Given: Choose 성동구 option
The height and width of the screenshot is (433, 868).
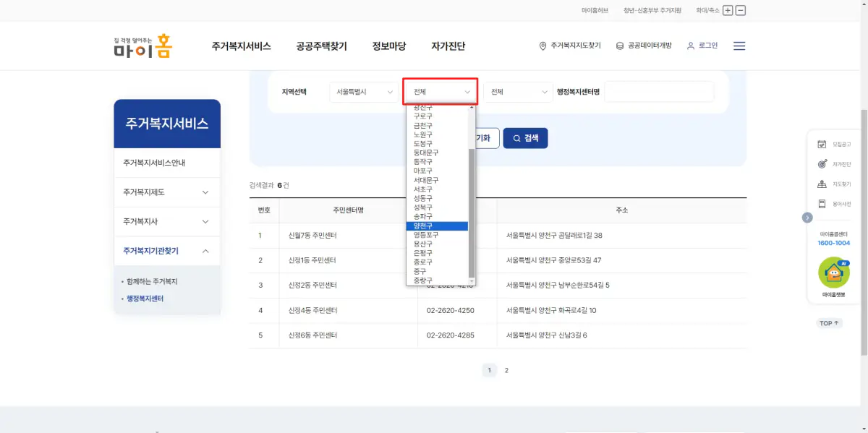Looking at the screenshot, I should [438, 198].
